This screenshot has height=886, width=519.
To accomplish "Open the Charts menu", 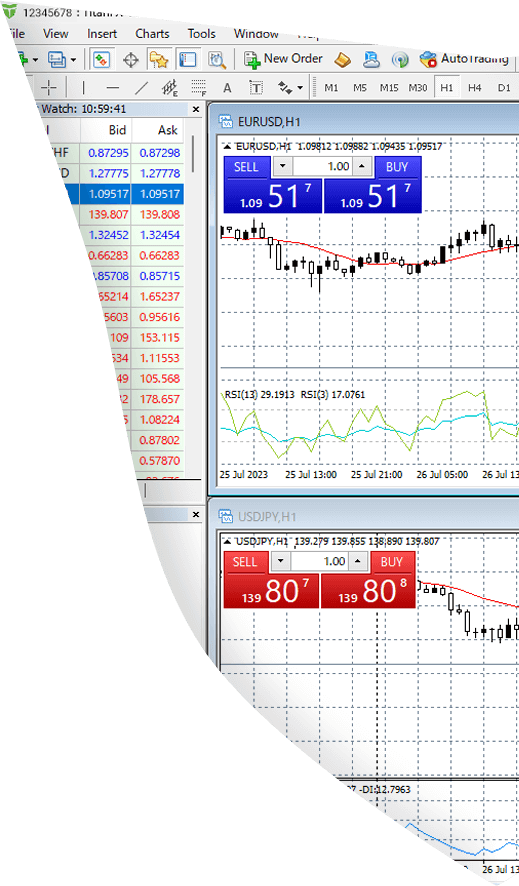I will click(x=152, y=34).
